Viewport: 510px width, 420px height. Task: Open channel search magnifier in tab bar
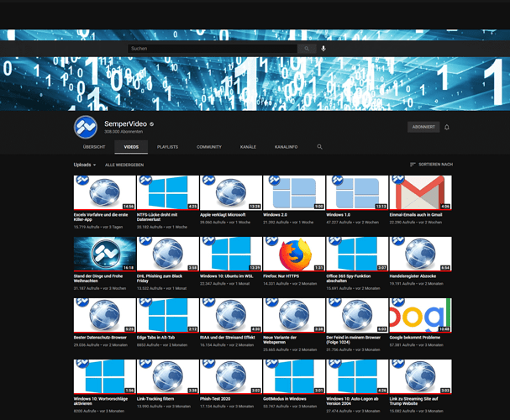[319, 147]
